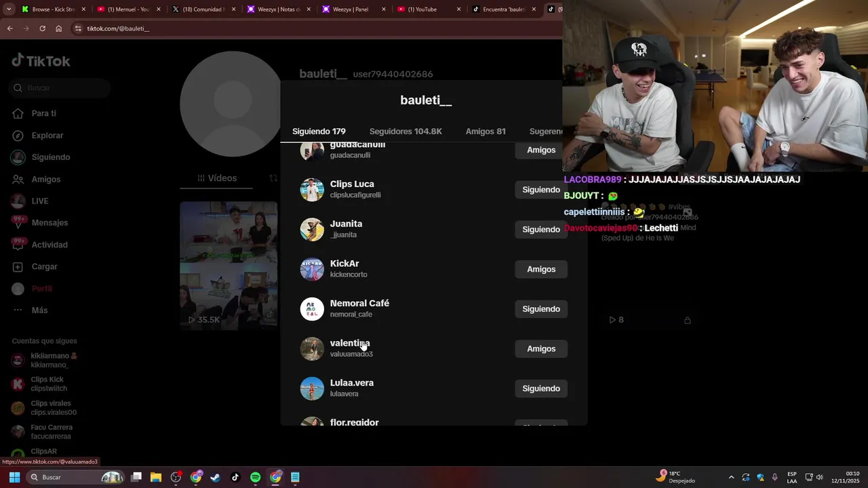
Task: Switch to the Comunidad X browser tab
Action: (x=204, y=9)
